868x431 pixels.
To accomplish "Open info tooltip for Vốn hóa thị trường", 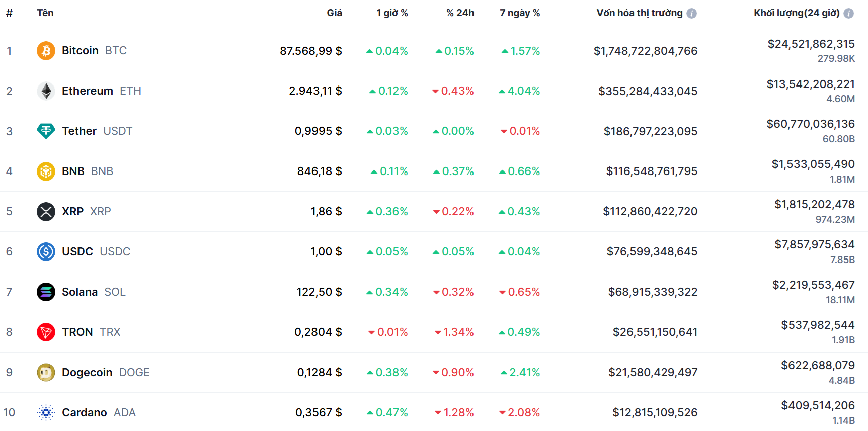I will [x=692, y=14].
